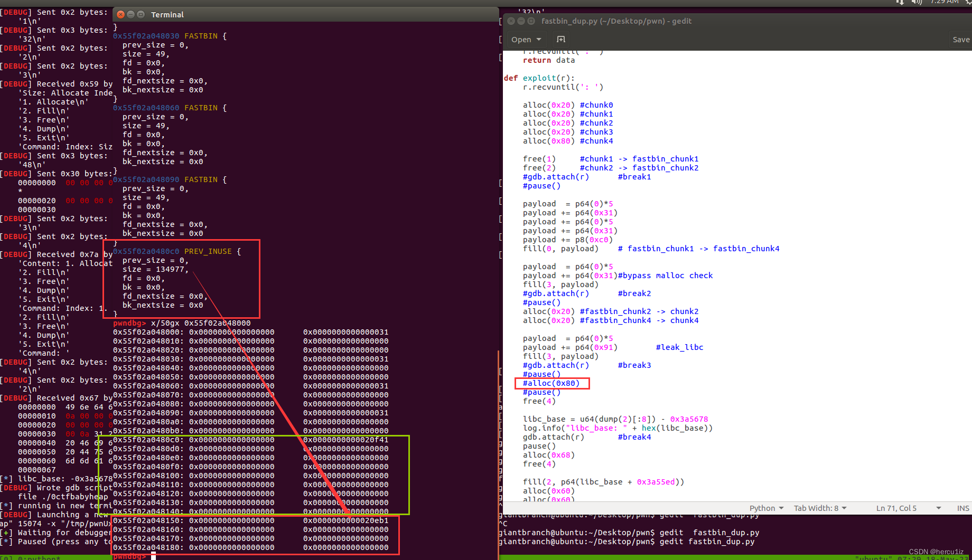The height and width of the screenshot is (560, 972).
Task: Click the value 0x0000000000020eb1 in memory dump
Action: (x=345, y=520)
